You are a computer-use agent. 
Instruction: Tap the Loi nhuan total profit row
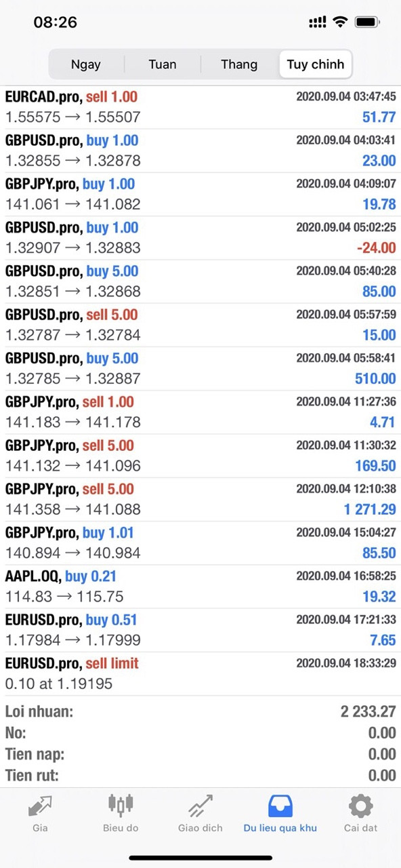[x=200, y=711]
